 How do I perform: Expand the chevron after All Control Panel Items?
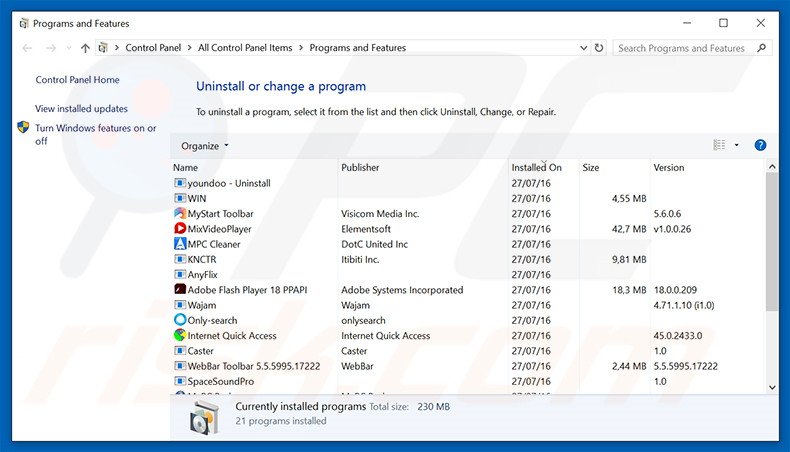[301, 48]
